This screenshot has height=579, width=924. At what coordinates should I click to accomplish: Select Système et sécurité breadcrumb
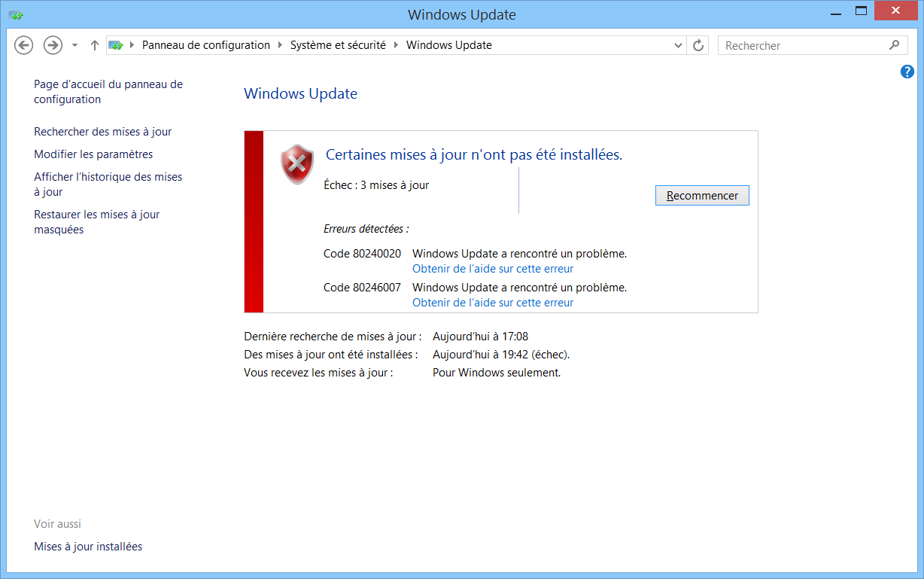coord(338,45)
